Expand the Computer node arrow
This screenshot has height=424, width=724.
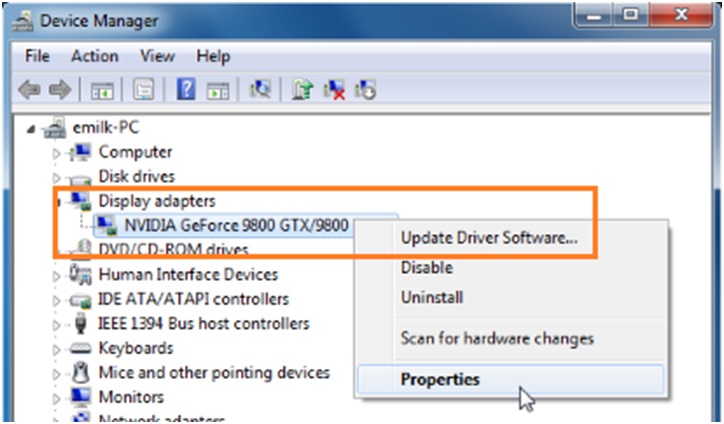tap(56, 153)
